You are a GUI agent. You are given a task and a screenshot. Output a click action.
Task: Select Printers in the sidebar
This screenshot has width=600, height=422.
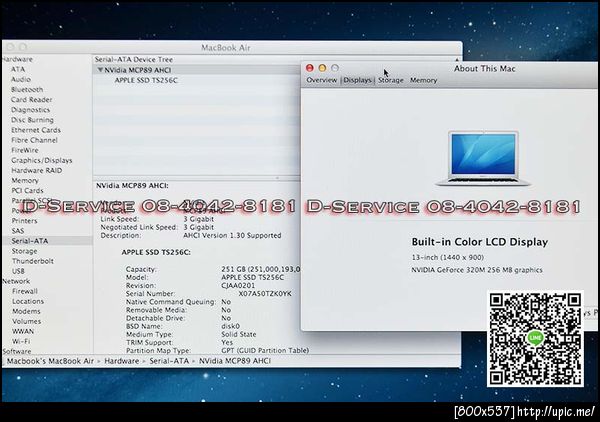24,221
